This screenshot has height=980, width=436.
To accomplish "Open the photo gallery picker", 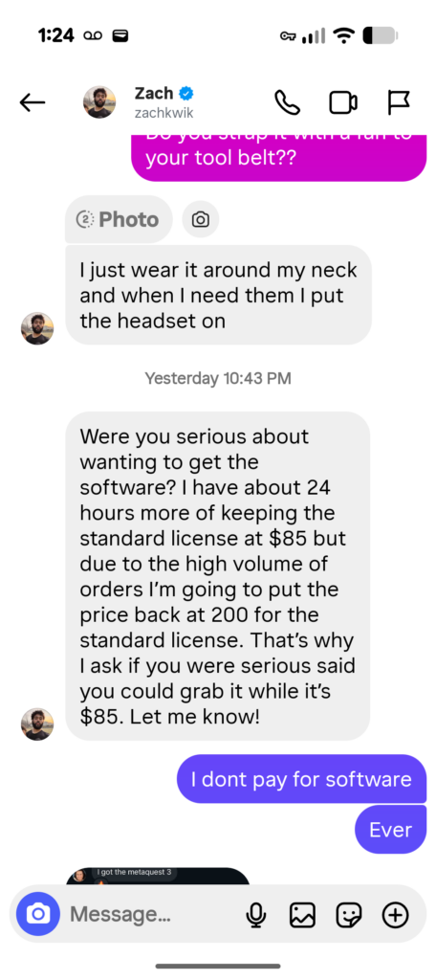I will pos(302,916).
